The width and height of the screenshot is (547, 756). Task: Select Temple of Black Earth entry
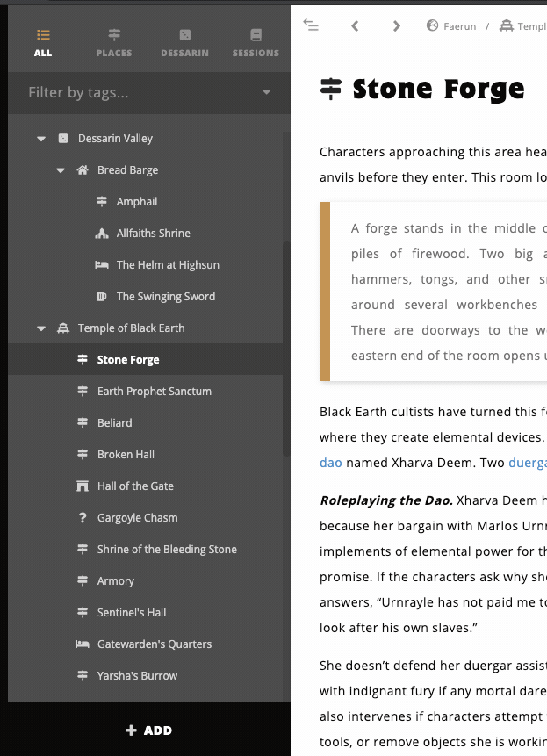pos(131,328)
